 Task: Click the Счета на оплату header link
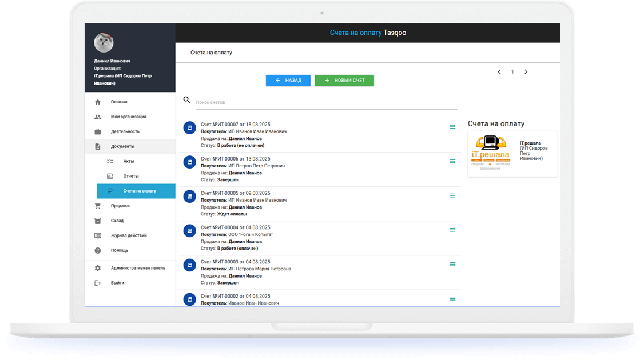[x=356, y=33]
